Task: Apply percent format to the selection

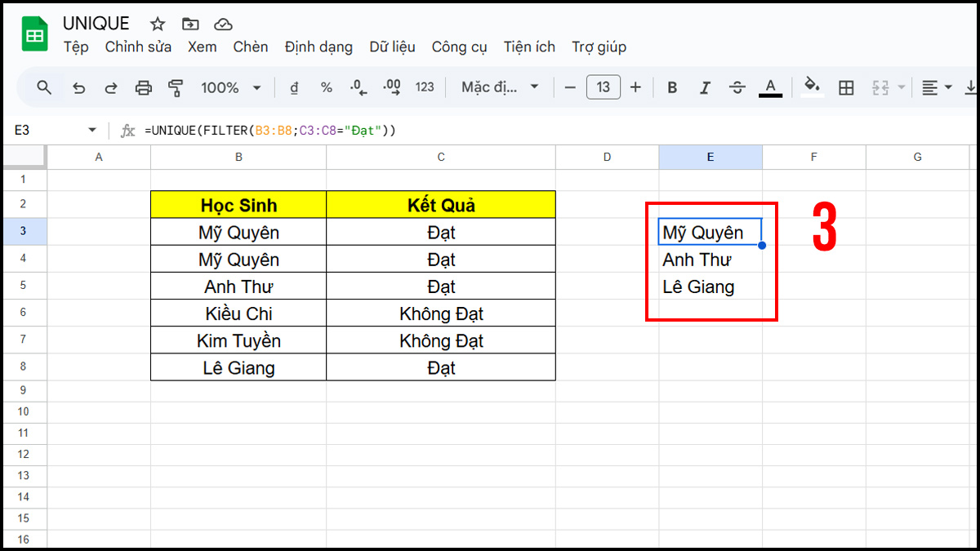Action: click(x=327, y=87)
